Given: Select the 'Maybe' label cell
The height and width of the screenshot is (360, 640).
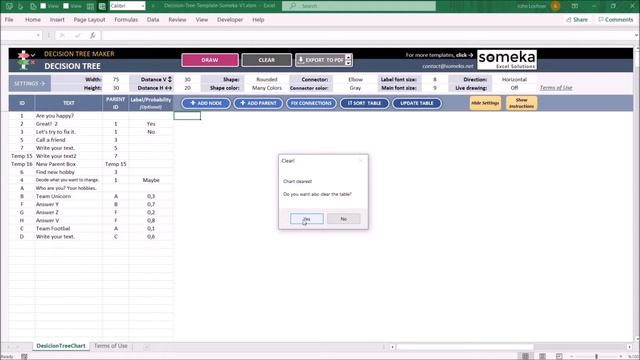Looking at the screenshot, I should click(151, 180).
